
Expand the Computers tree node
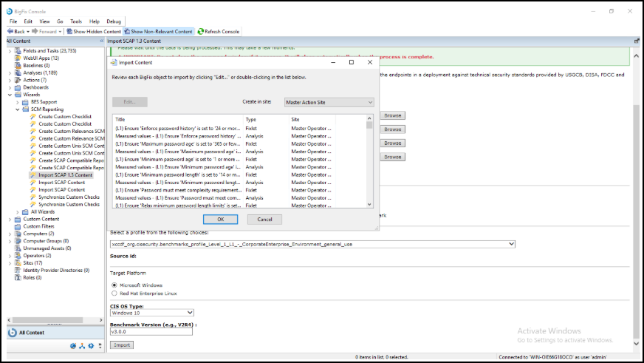(x=10, y=234)
